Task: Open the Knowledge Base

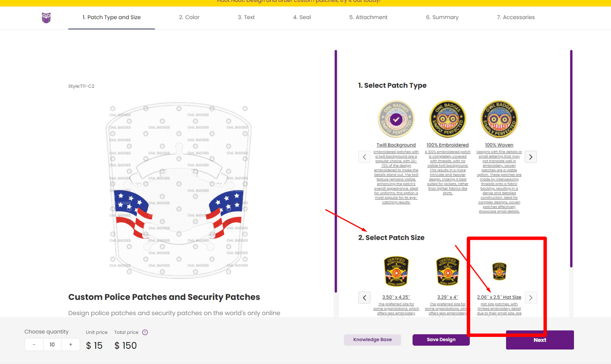Action: [372, 339]
